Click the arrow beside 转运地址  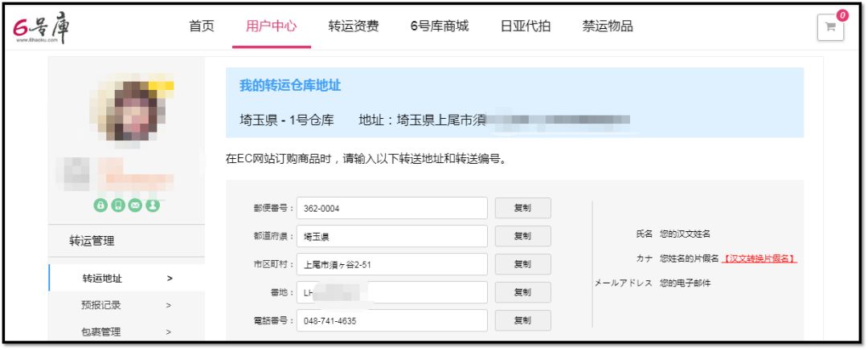pyautogui.click(x=170, y=278)
